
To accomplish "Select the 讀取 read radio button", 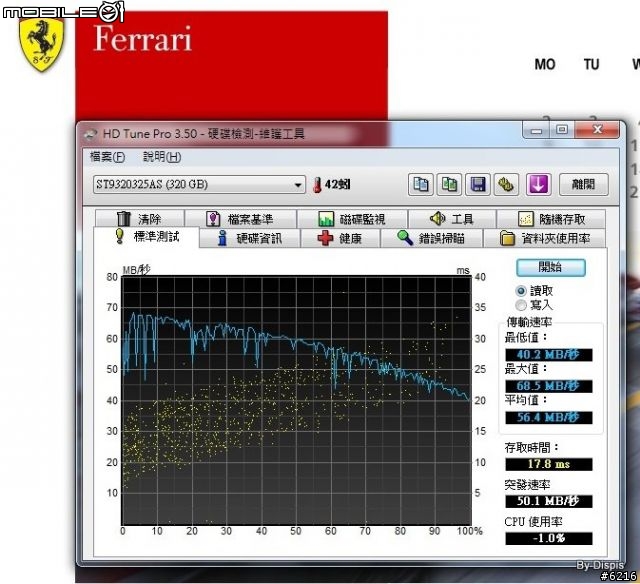I will 521,291.
